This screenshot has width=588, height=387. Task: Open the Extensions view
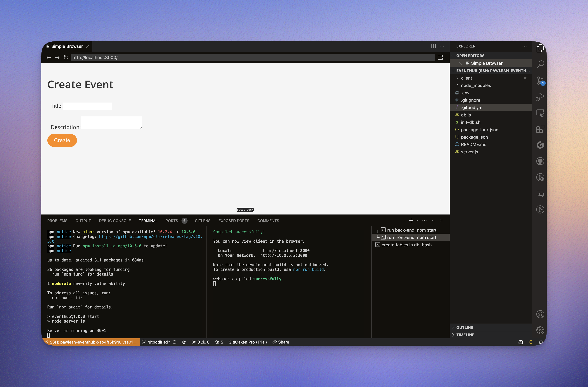pos(540,129)
